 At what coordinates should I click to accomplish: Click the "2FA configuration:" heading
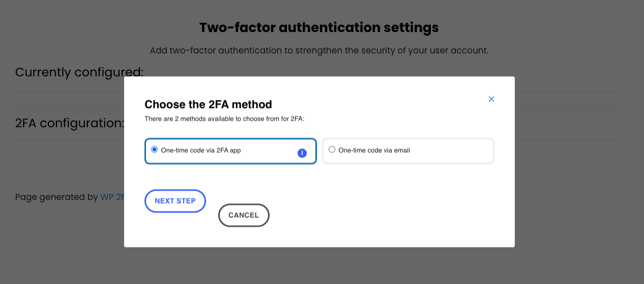pos(70,123)
